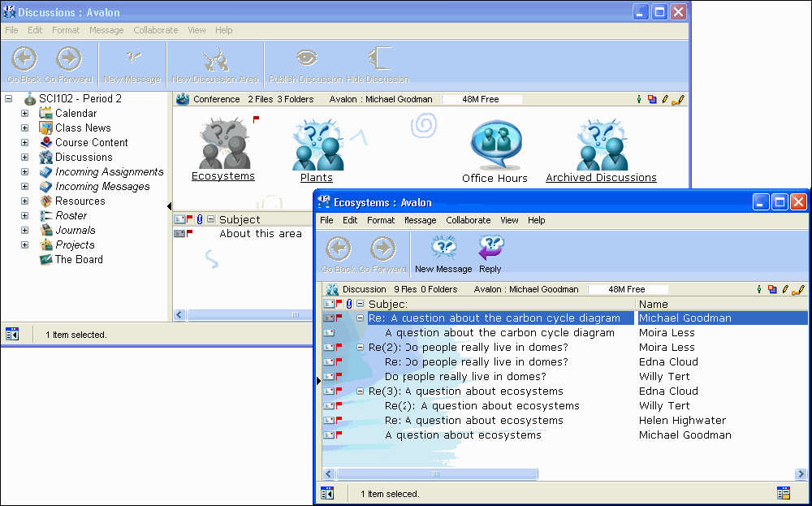Open the Ecosystems discussion icon
This screenshot has width=812, height=506.
[x=223, y=145]
